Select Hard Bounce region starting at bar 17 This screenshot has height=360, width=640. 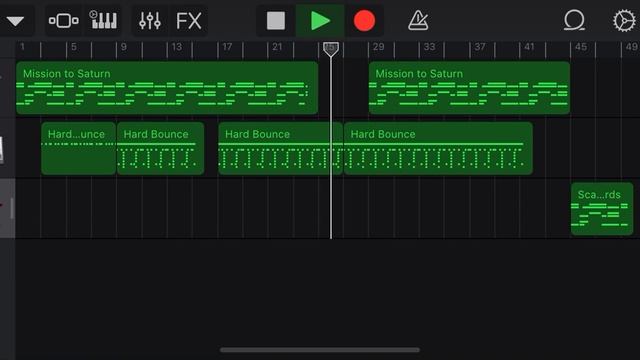click(280, 149)
